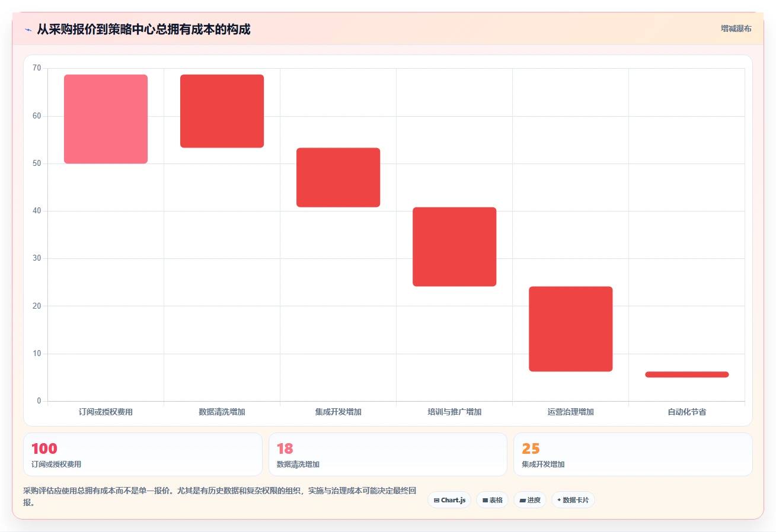Click the 运营治理增加 bar in the chart
The height and width of the screenshot is (532, 776).
point(570,329)
